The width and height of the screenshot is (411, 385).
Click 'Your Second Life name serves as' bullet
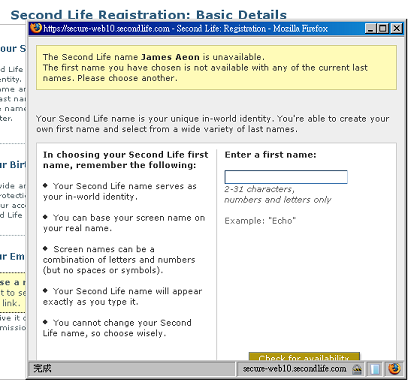pyautogui.click(x=120, y=191)
